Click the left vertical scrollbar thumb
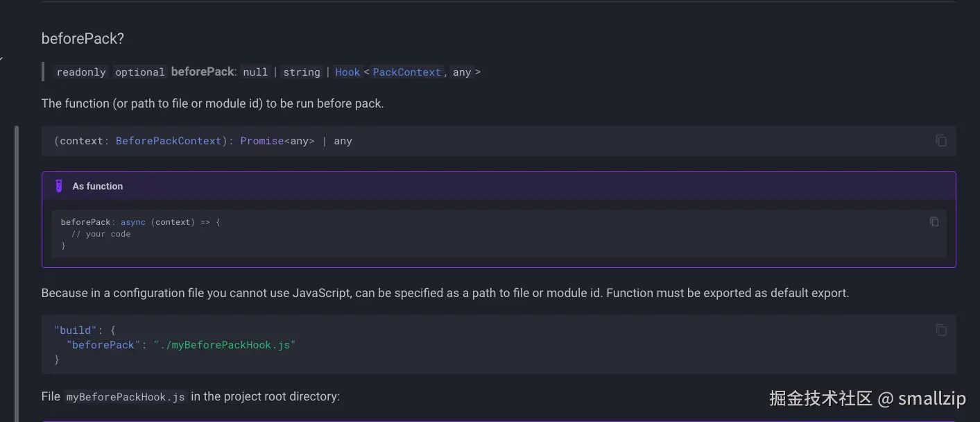 (x=17, y=271)
